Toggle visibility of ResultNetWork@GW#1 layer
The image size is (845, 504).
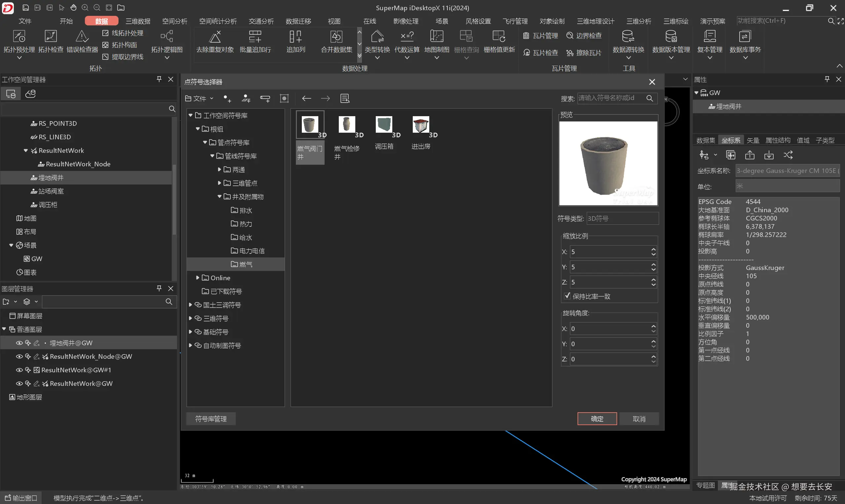pyautogui.click(x=19, y=370)
